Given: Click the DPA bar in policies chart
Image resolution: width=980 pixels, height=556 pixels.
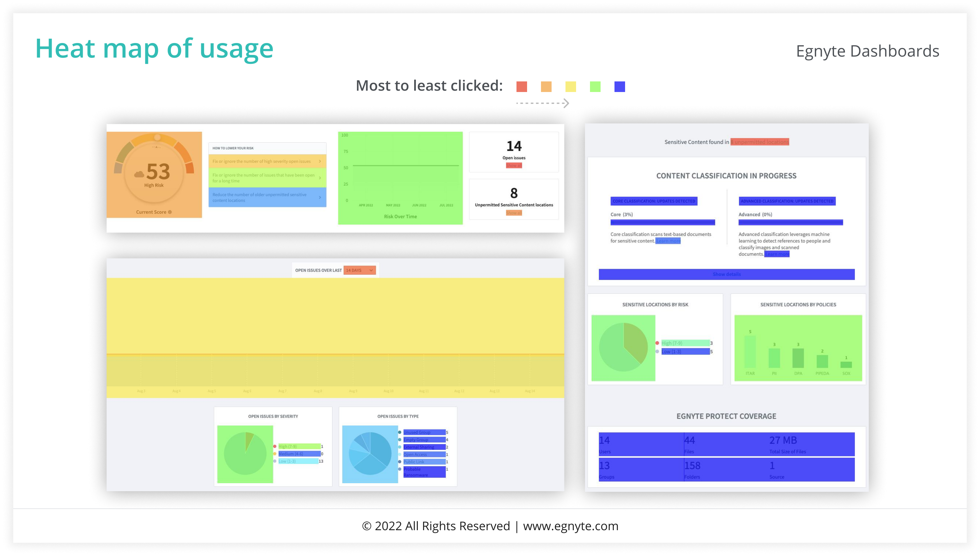Looking at the screenshot, I should click(798, 358).
